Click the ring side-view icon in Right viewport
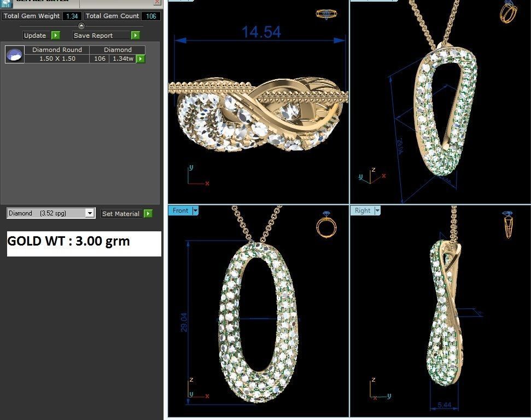The width and height of the screenshot is (531, 420). tap(507, 224)
